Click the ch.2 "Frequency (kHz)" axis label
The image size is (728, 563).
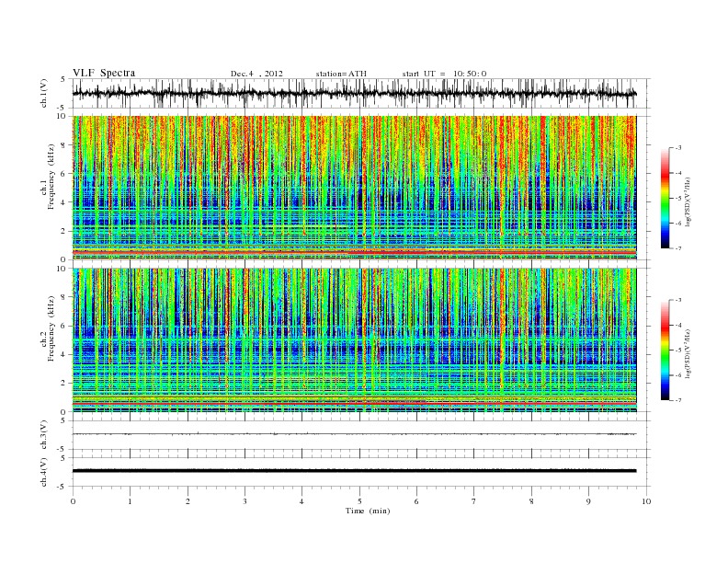tap(51, 328)
